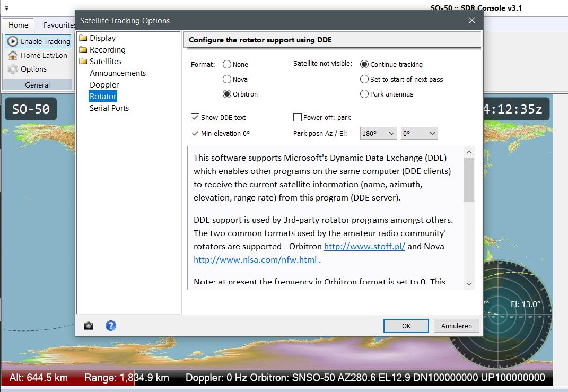Screen dimensions: 568x392
Task: Click the quick access toolbar dropdown arrow
Action: pyautogui.click(x=6, y=8)
